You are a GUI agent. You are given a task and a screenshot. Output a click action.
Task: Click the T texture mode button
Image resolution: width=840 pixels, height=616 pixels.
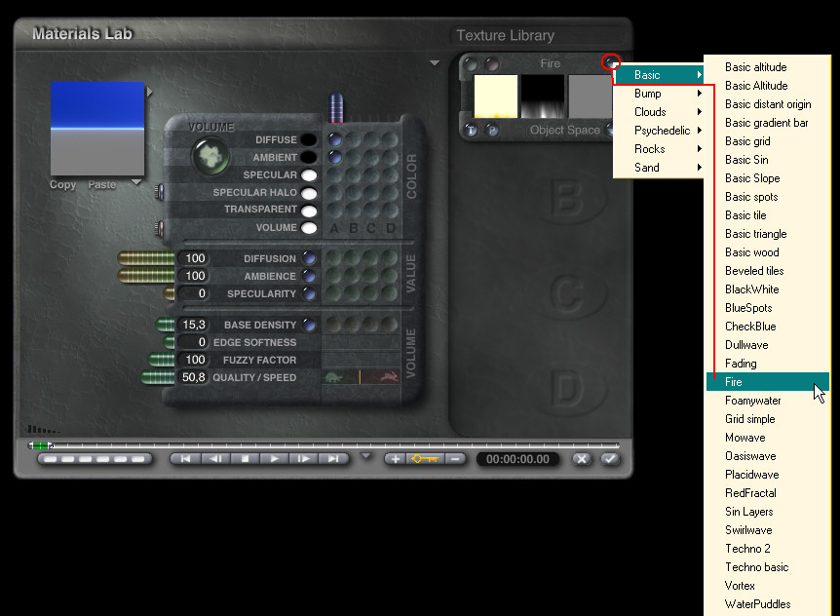471,131
